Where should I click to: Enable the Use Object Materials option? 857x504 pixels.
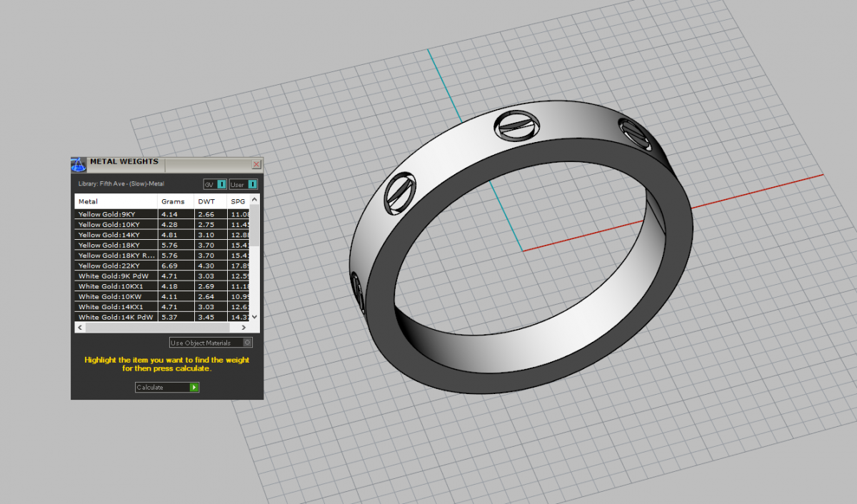247,343
